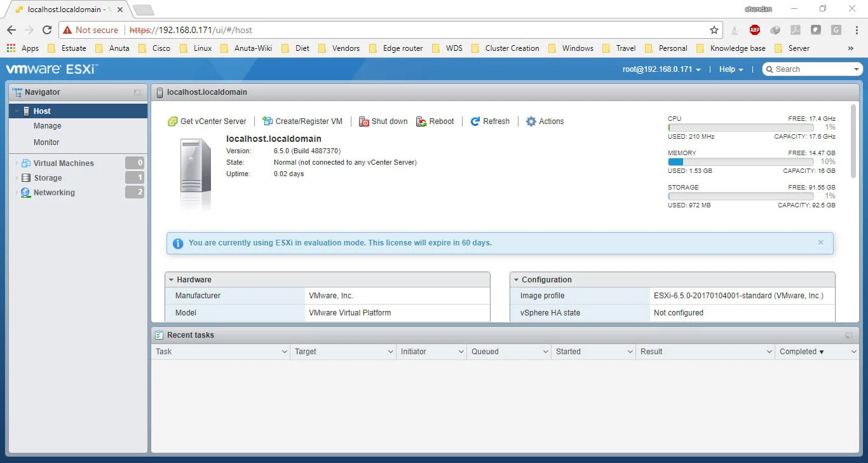
Task: Click the Search input field
Action: point(813,69)
